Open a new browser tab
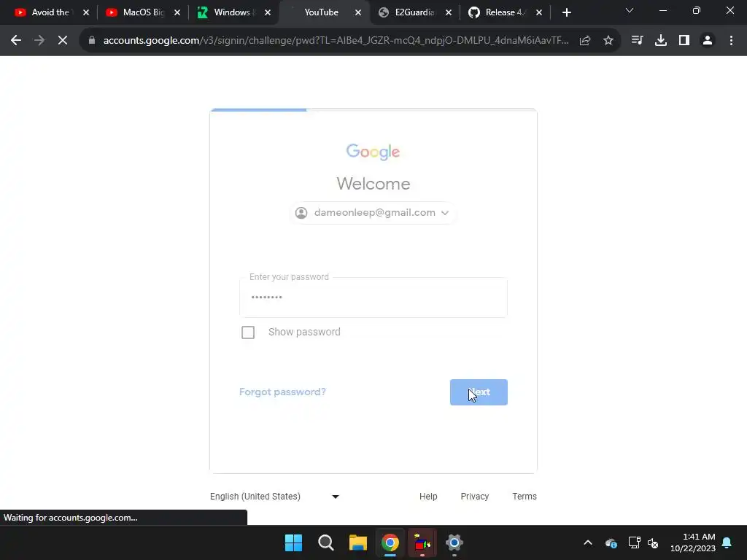747x560 pixels. click(x=566, y=12)
